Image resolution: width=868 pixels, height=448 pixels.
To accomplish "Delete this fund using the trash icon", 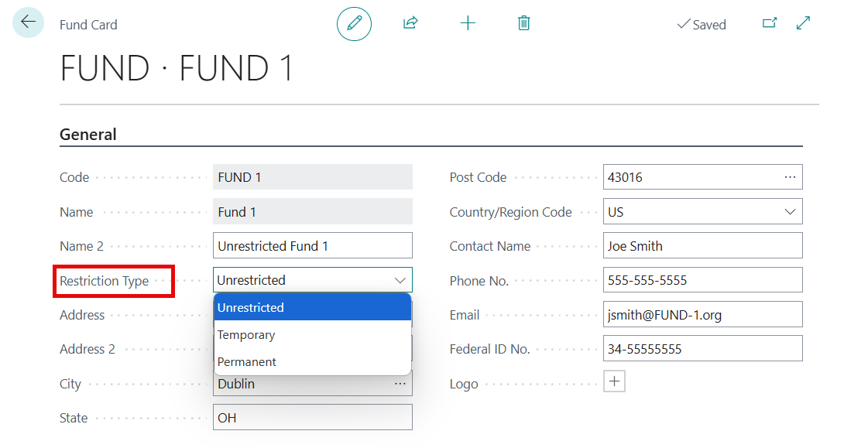I will [x=523, y=23].
